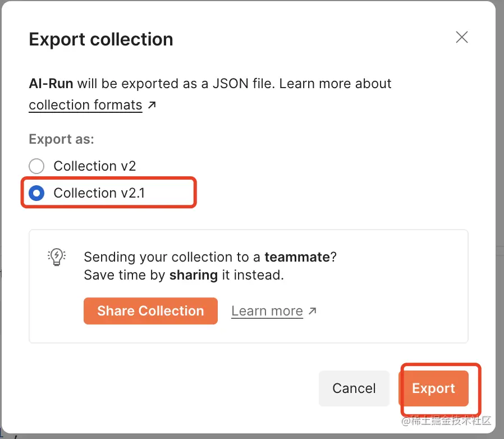This screenshot has width=504, height=439.
Task: Click the arrow icon beside collection formats
Action: click(152, 105)
